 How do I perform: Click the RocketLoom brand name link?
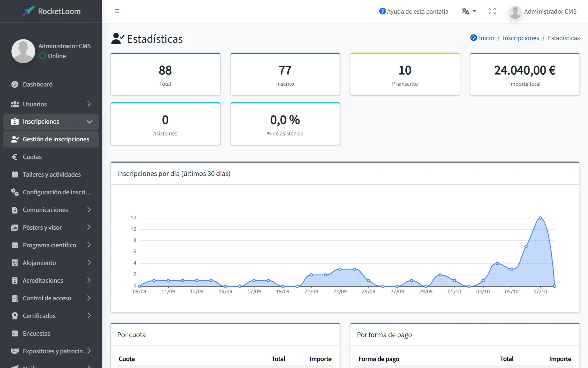coord(59,11)
